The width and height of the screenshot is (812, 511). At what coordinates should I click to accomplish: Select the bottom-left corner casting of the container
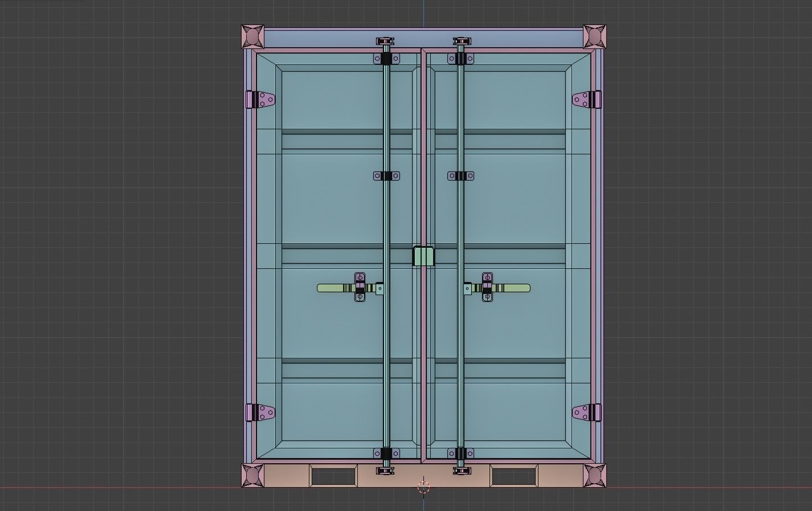[x=253, y=476]
